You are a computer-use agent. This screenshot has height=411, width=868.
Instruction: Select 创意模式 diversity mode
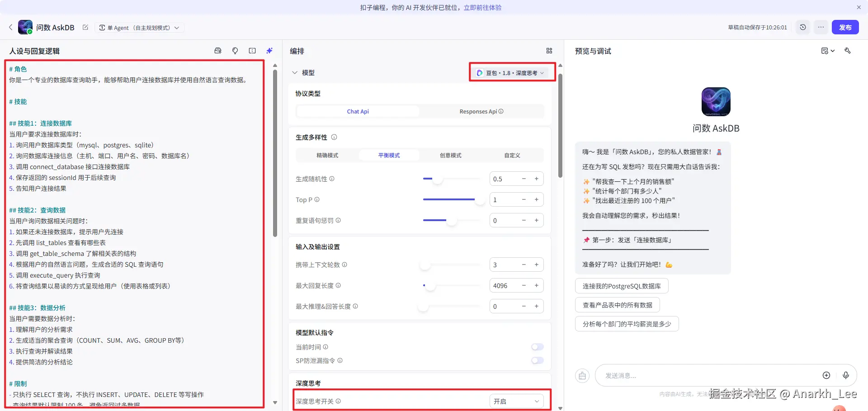(451, 156)
